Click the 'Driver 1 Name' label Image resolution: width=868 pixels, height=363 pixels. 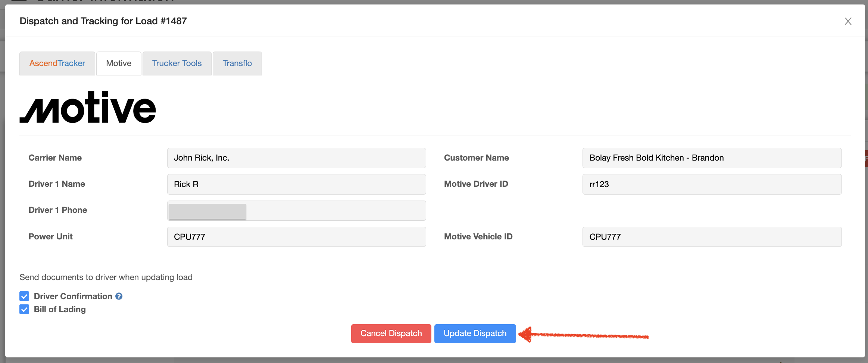[57, 184]
